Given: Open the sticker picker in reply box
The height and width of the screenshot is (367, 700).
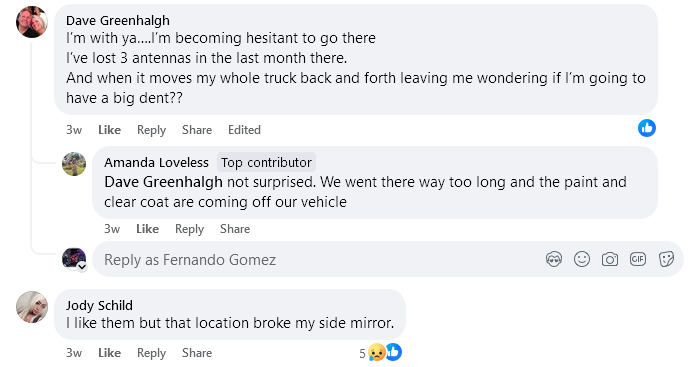Looking at the screenshot, I should coord(666,259).
